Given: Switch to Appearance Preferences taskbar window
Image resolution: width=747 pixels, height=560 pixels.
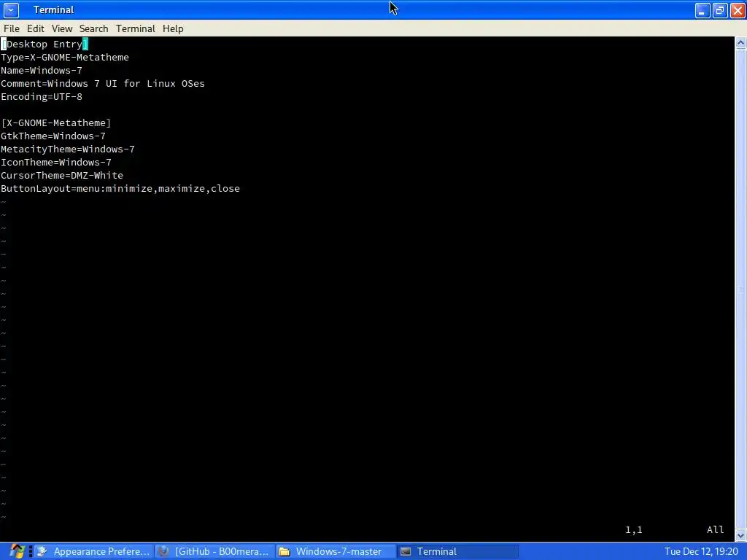Looking at the screenshot, I should 94,551.
